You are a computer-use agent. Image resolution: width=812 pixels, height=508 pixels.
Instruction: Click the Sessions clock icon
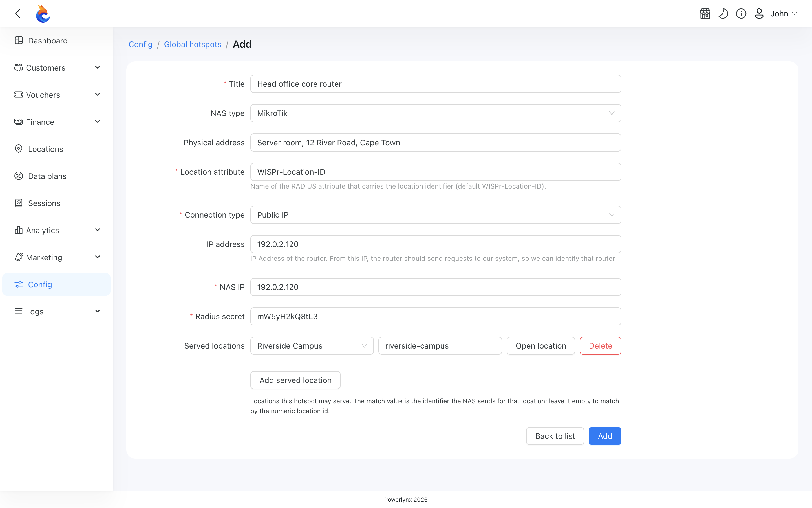point(19,203)
